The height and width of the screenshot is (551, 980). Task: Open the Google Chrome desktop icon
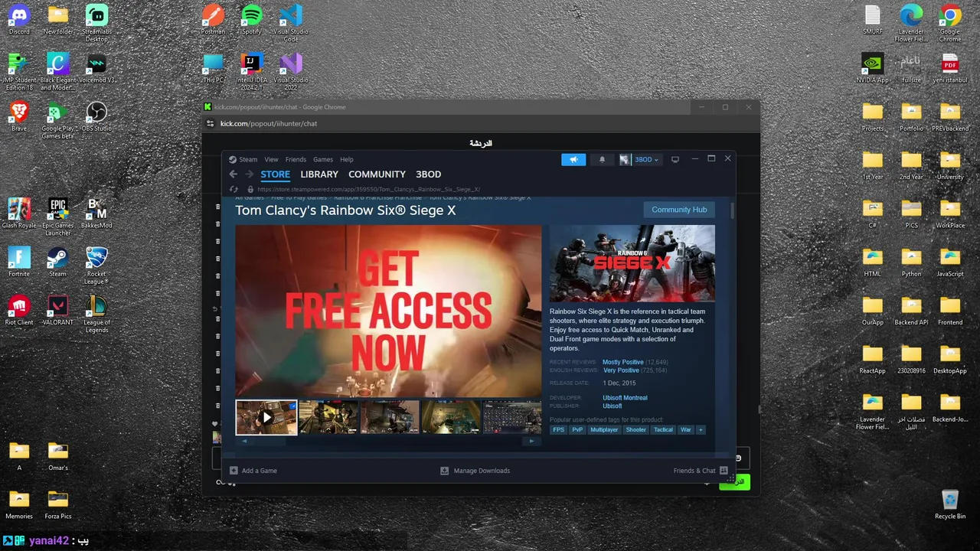950,23
